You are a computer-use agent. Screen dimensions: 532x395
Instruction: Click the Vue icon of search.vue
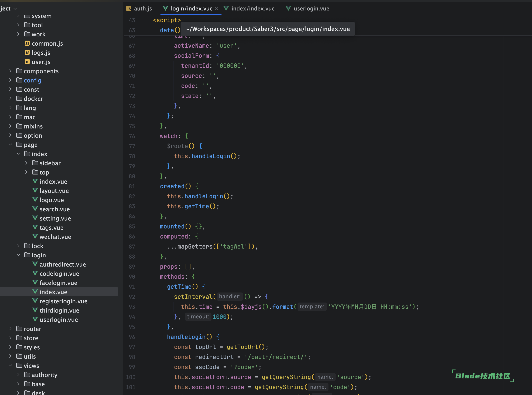(35, 209)
